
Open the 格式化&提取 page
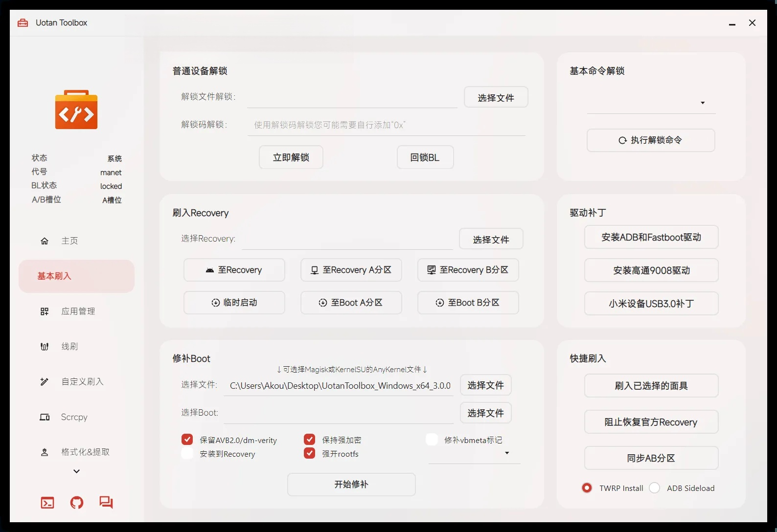pyautogui.click(x=76, y=452)
